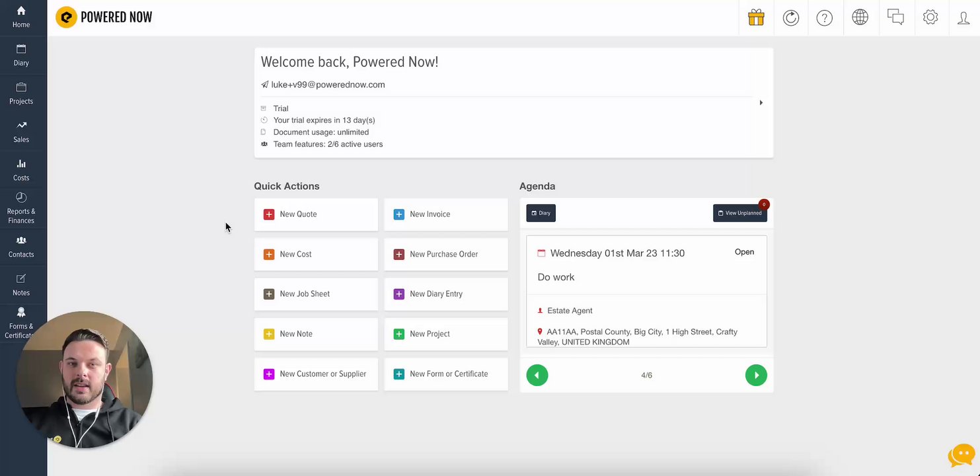The image size is (980, 476).
Task: Click the Powered Now logo
Action: click(104, 17)
